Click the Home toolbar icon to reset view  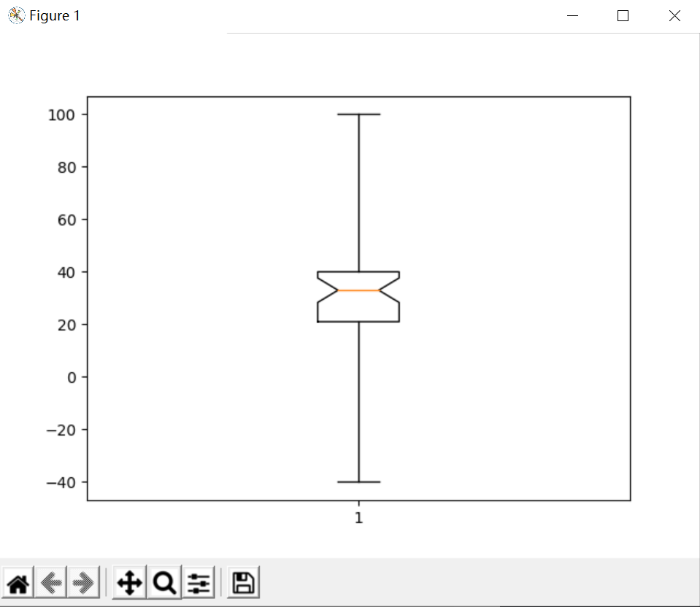[x=18, y=582]
